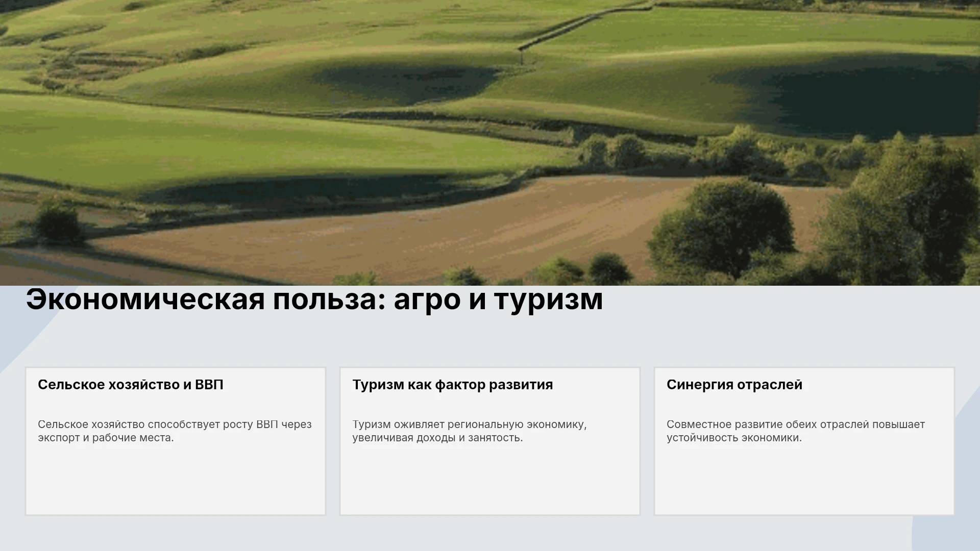Click the empty area of the first card
Screen dimensions: 980x551
(176, 480)
